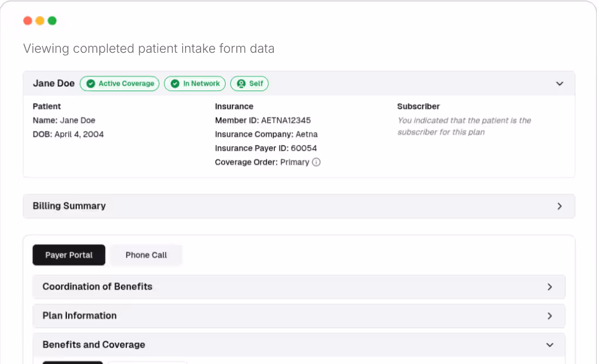
Task: Click the Jane Doe patient name
Action: [x=53, y=83]
